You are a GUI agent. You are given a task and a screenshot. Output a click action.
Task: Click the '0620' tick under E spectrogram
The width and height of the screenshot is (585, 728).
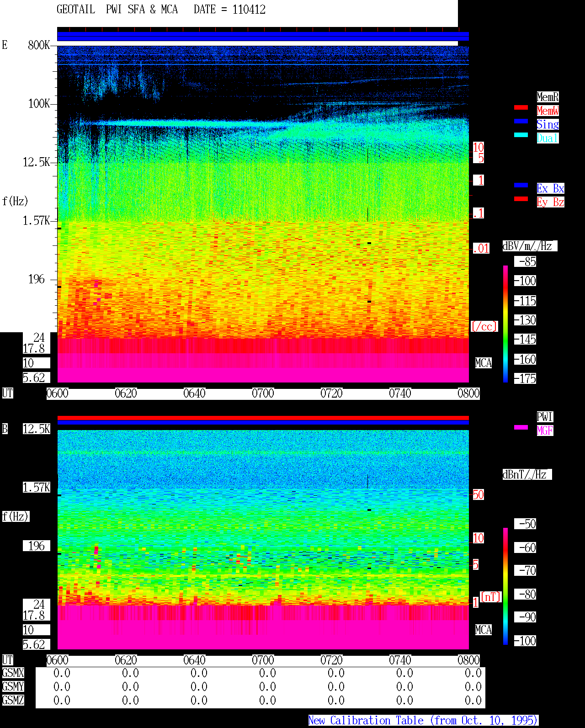(126, 393)
